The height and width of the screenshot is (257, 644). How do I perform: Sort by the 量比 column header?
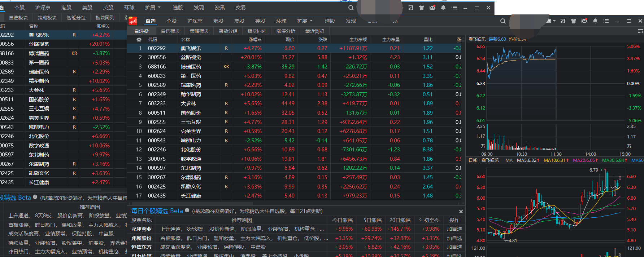(428, 40)
